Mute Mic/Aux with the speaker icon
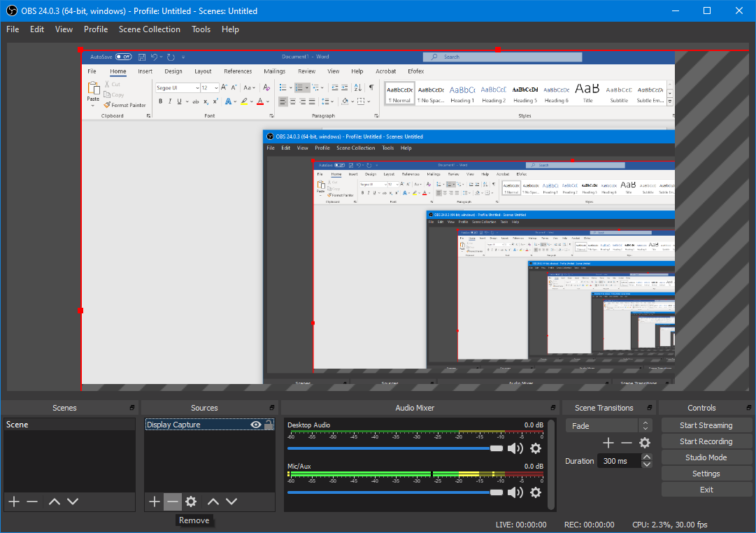Image resolution: width=756 pixels, height=533 pixels. point(515,492)
